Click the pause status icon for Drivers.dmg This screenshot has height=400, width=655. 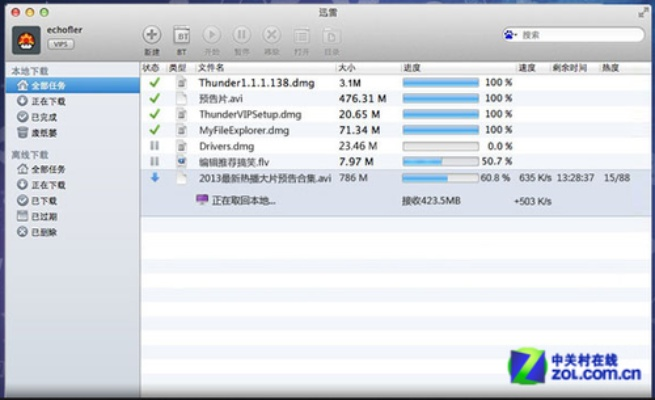pos(154,146)
